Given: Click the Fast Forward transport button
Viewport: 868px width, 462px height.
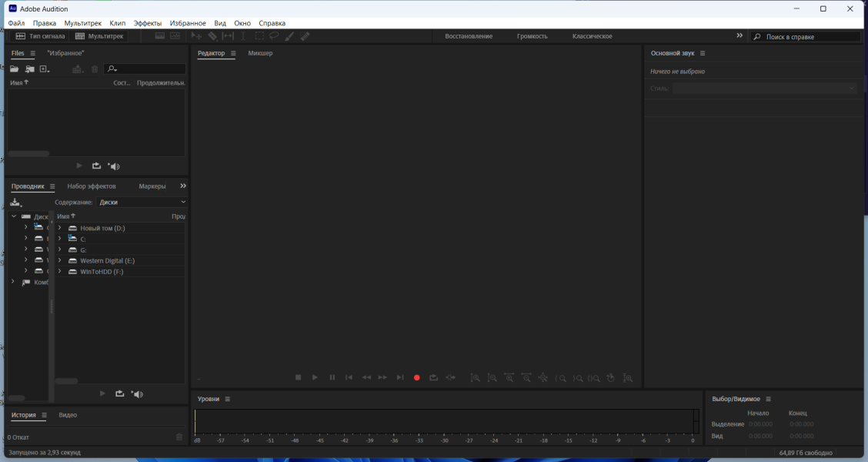Looking at the screenshot, I should coord(382,377).
